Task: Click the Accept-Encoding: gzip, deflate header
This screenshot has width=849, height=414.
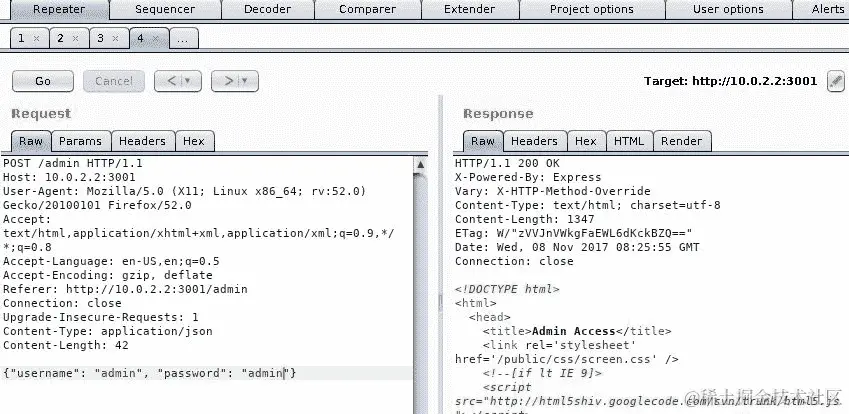Action: click(108, 275)
